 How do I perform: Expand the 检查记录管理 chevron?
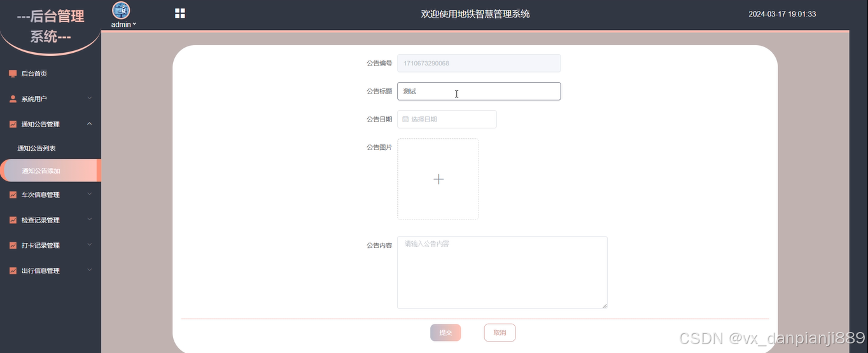pyautogui.click(x=90, y=219)
